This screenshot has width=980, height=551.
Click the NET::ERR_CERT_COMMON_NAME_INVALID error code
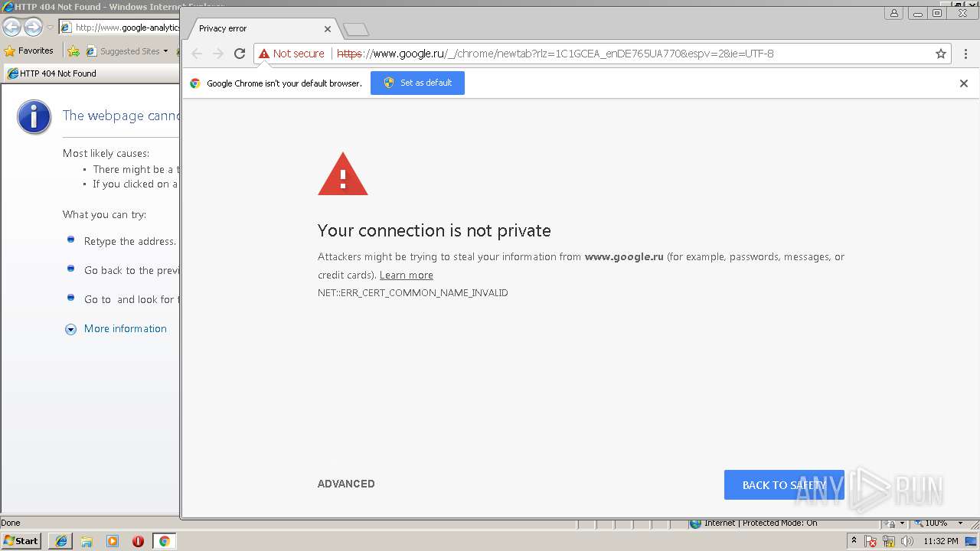(x=413, y=292)
